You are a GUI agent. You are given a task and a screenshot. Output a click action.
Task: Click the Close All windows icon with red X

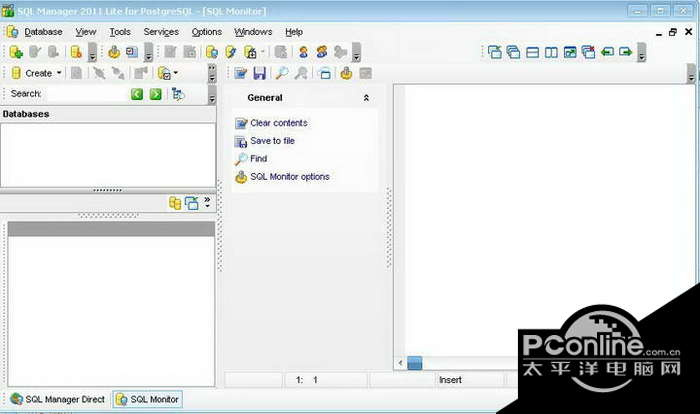click(588, 52)
